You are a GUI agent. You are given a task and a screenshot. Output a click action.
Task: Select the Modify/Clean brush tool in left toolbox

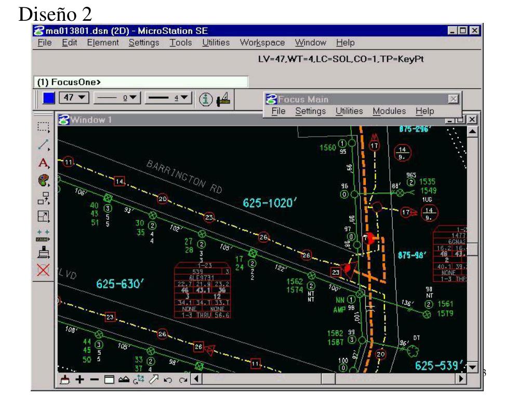(x=43, y=253)
